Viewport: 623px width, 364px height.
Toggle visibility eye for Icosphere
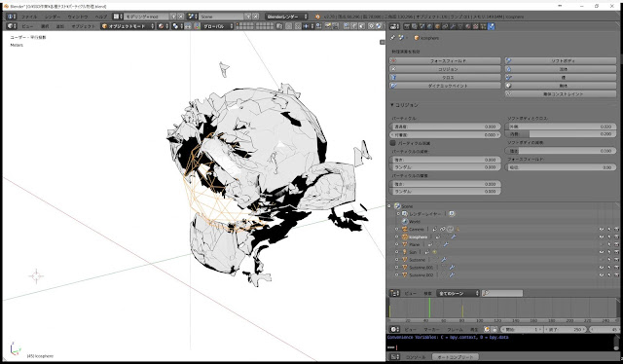pyautogui.click(x=602, y=237)
